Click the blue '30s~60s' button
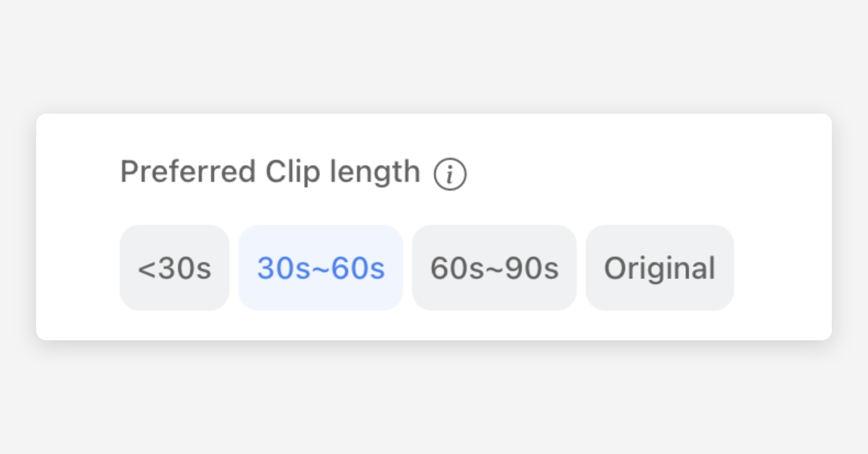 click(x=320, y=268)
